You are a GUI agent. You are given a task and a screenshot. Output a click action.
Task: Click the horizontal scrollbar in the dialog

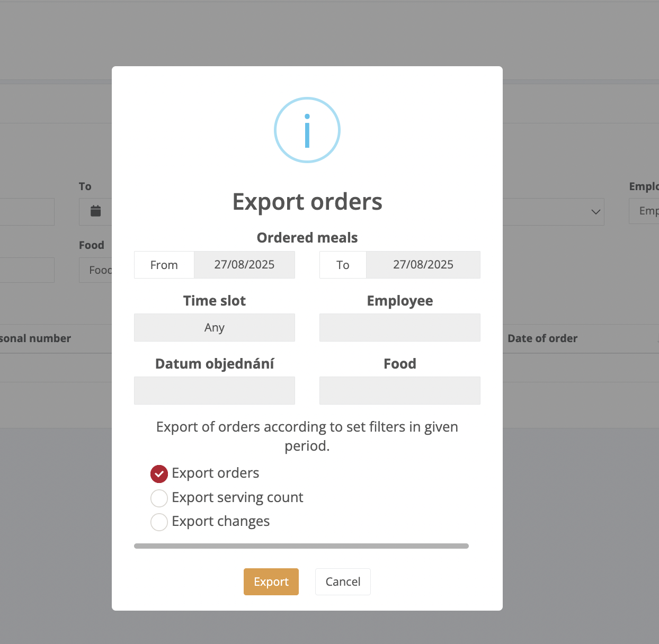coord(301,546)
